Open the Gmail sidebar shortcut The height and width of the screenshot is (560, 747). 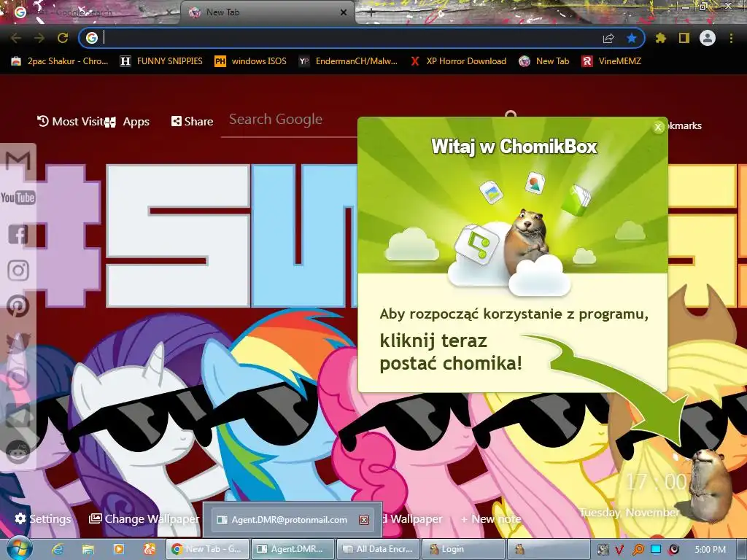[x=18, y=161]
